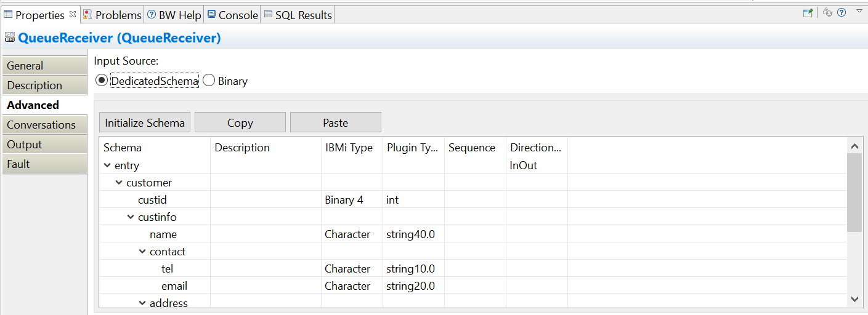
Task: Click the Initialize Schema button
Action: (x=145, y=122)
